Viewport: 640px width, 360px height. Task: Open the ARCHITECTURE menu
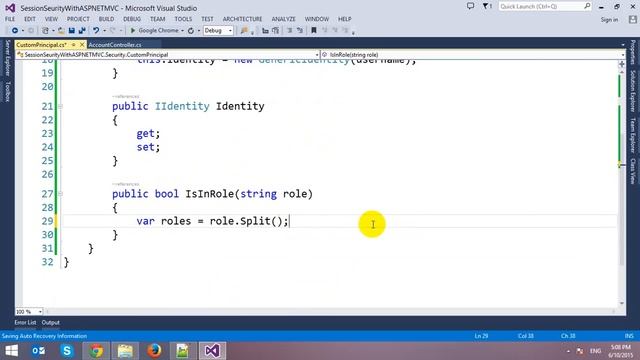[242, 19]
